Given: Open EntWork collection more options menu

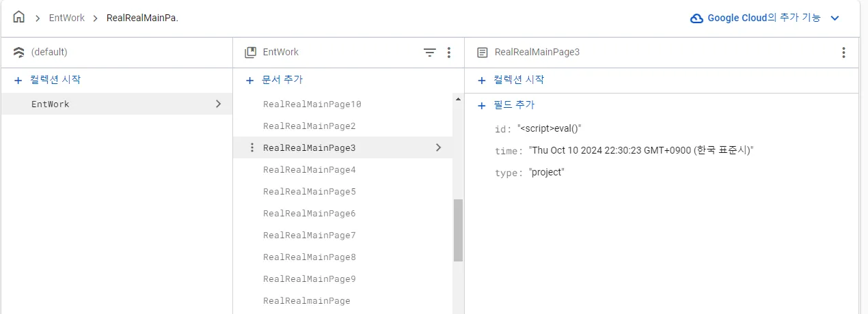Looking at the screenshot, I should pos(449,52).
